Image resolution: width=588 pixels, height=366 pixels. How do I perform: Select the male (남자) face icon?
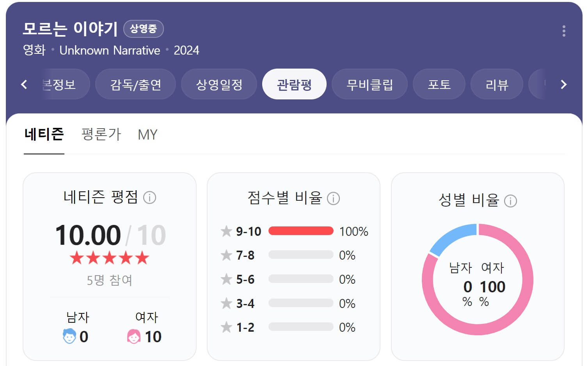[69, 336]
